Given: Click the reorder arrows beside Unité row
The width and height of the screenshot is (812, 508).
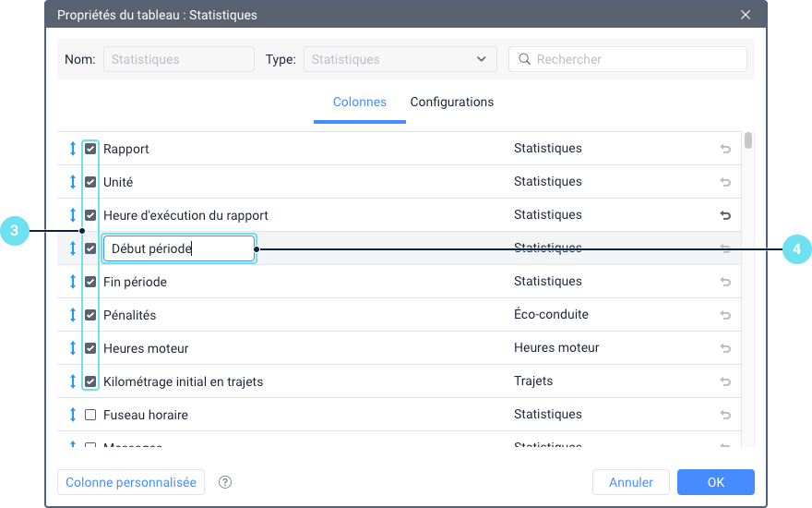Looking at the screenshot, I should 72,182.
